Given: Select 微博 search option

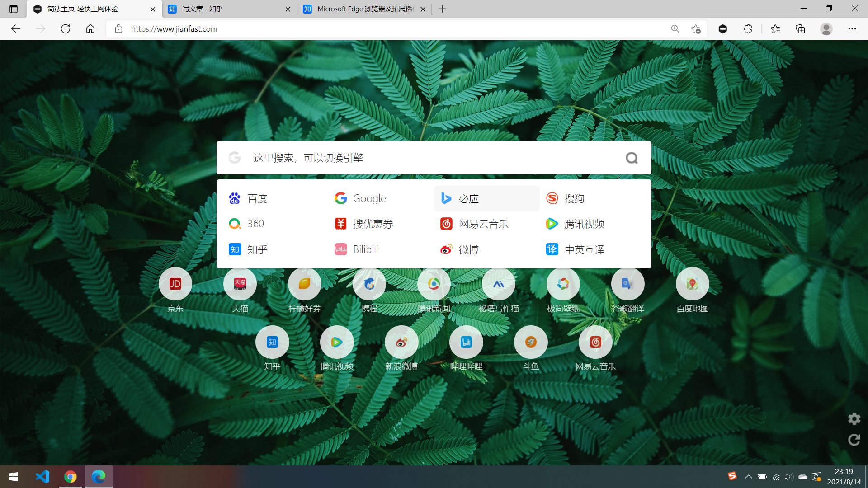Looking at the screenshot, I should [486, 249].
